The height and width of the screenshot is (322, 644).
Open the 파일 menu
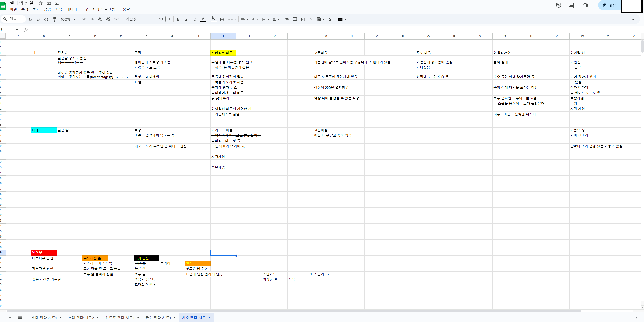point(13,9)
